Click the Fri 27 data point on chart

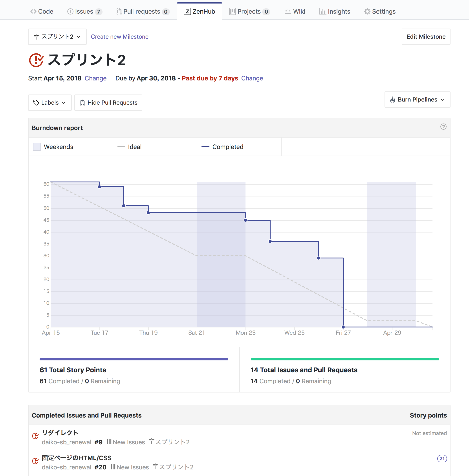point(343,327)
